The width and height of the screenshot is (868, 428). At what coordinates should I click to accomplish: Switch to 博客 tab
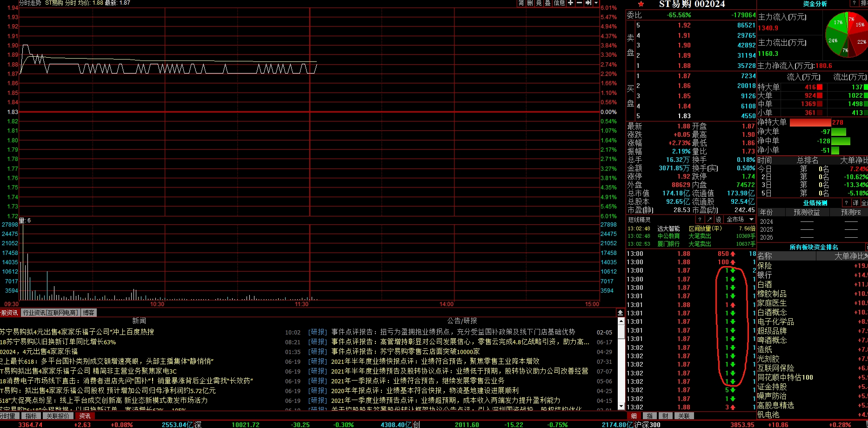tap(89, 313)
